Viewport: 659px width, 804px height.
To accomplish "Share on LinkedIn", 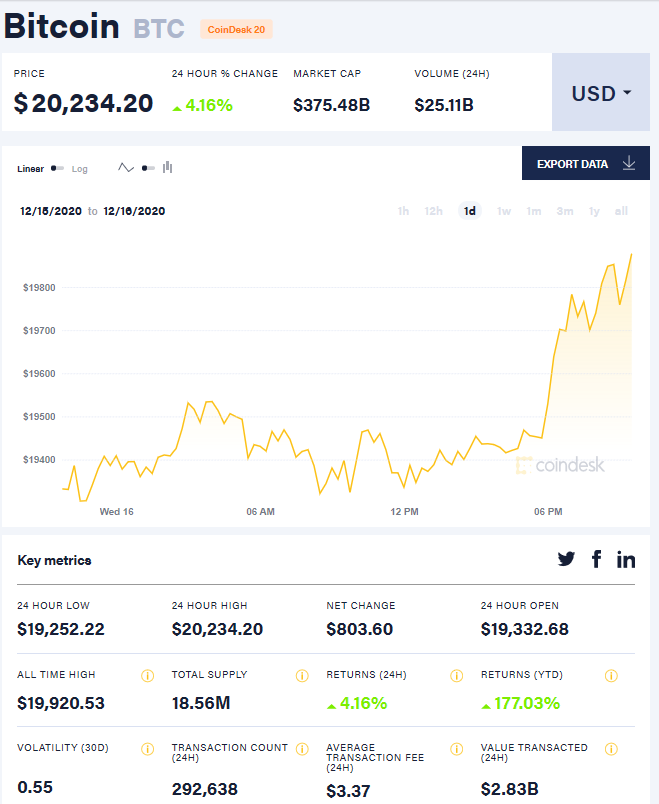I will [x=626, y=560].
